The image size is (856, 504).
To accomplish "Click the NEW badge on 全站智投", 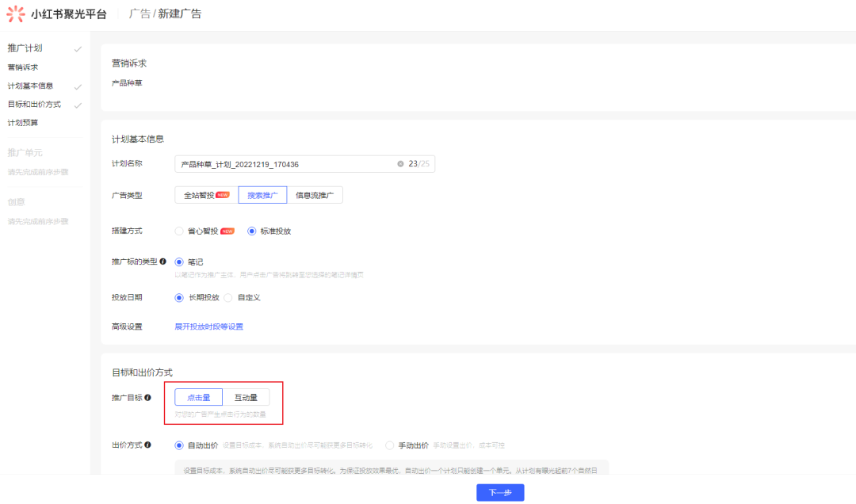I will pyautogui.click(x=223, y=195).
